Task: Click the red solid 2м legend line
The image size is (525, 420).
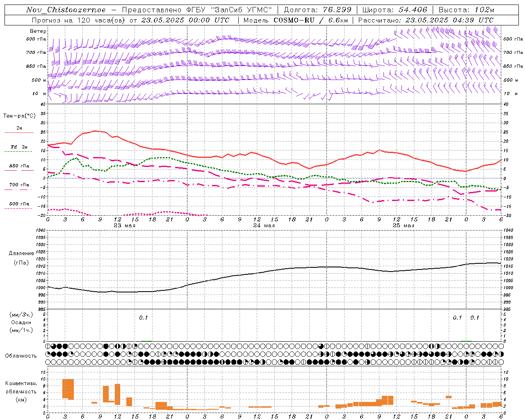Action: 19,133
